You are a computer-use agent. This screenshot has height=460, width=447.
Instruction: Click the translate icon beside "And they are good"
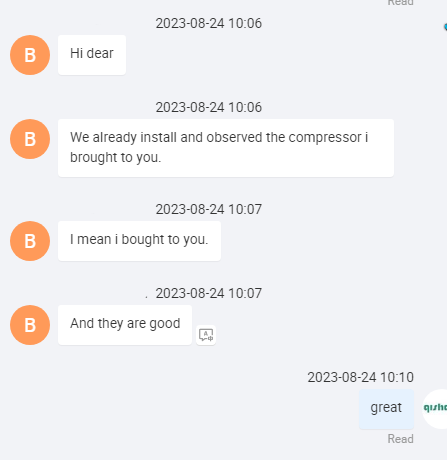click(x=206, y=335)
